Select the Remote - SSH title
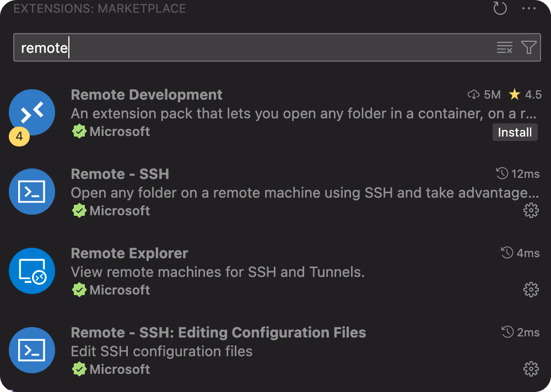Screen dimensions: 551x392 pyautogui.click(x=120, y=174)
